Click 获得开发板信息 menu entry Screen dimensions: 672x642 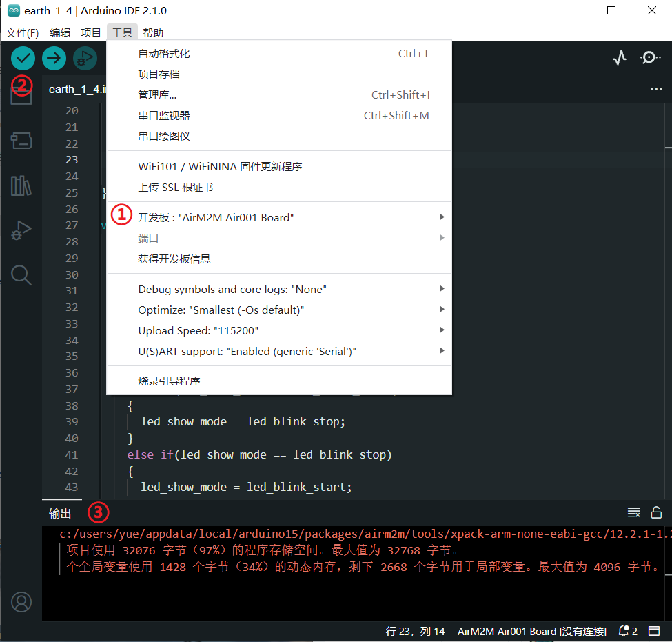tap(174, 259)
